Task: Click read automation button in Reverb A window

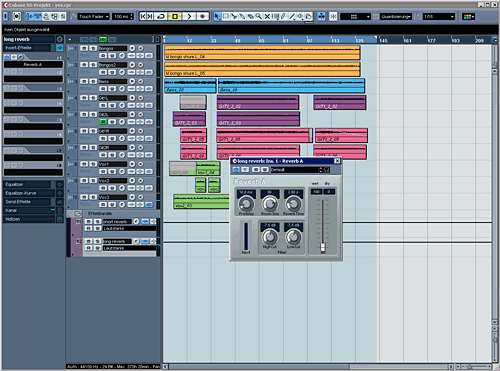Action: (x=256, y=170)
